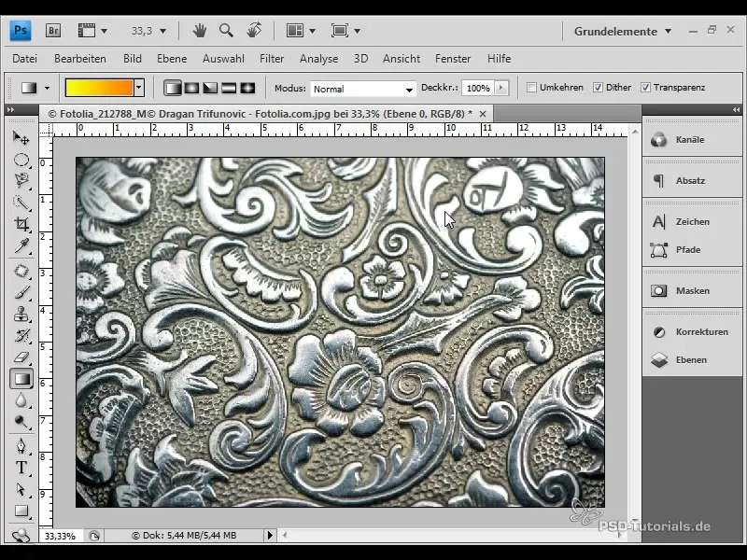Choose linear gradient style
The image size is (747, 560).
173,88
